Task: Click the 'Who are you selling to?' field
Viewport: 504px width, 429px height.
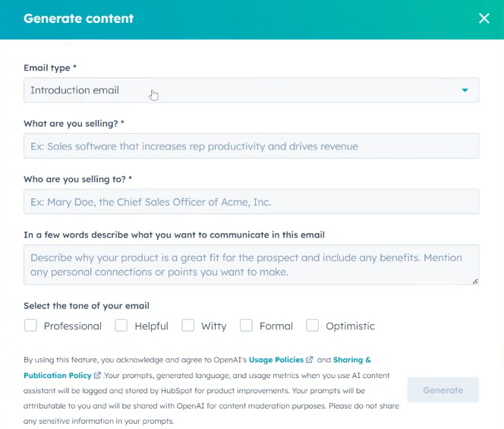Action: 250,202
